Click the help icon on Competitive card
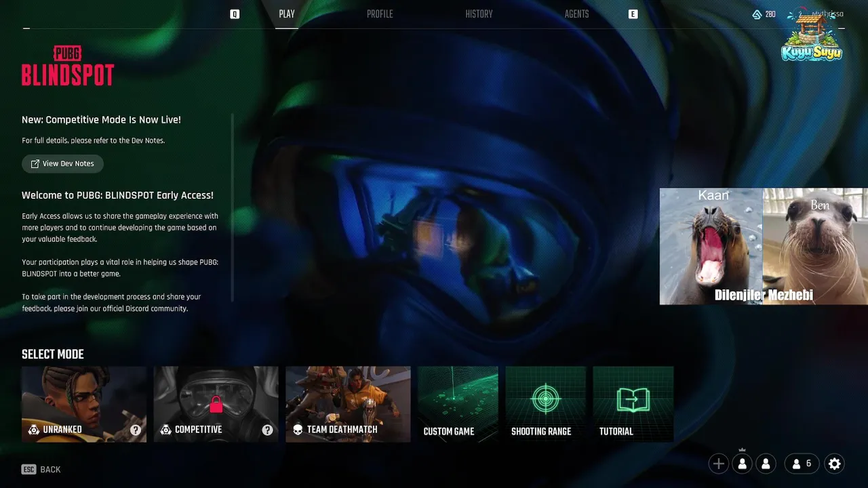The image size is (868, 488). [268, 430]
